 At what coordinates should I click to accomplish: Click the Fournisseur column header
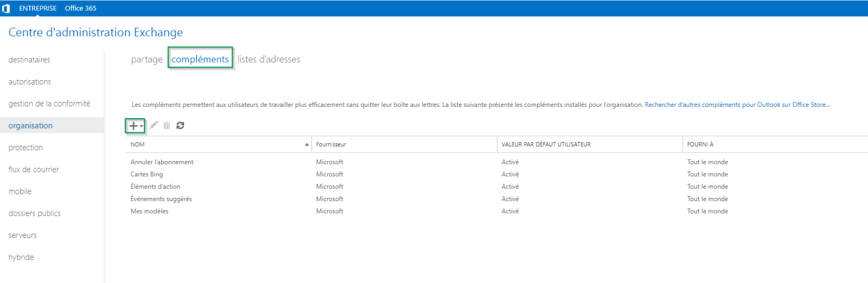point(331,144)
